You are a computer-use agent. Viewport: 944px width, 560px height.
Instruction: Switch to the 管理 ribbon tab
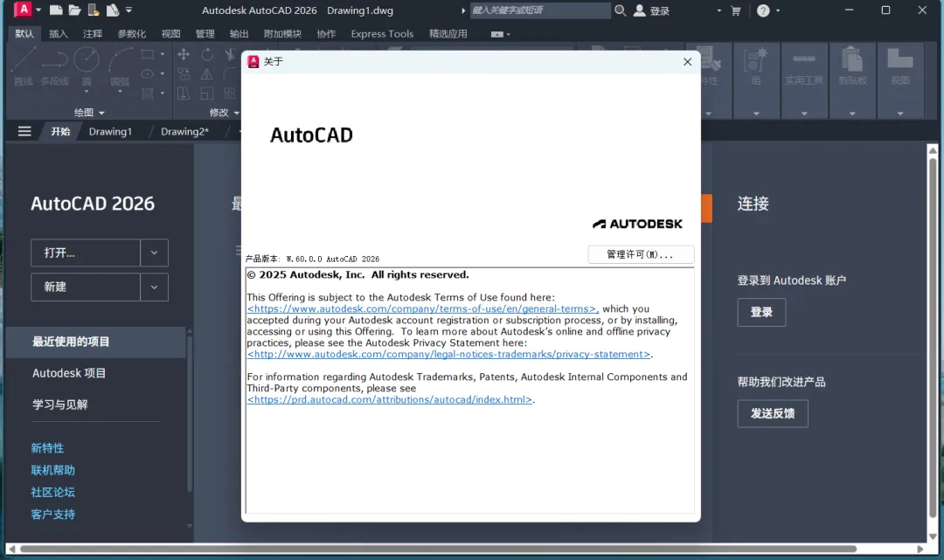pos(205,34)
